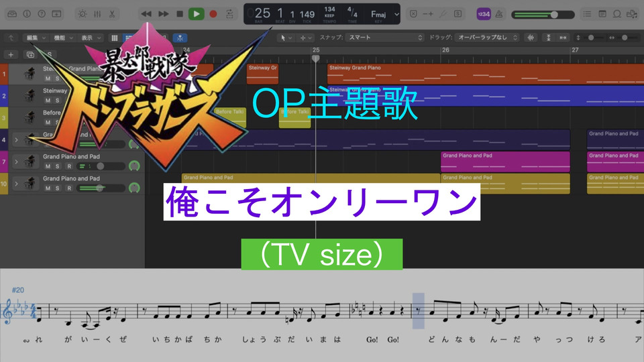Click bar 26 on the ruler
This screenshot has width=644, height=362.
point(445,50)
